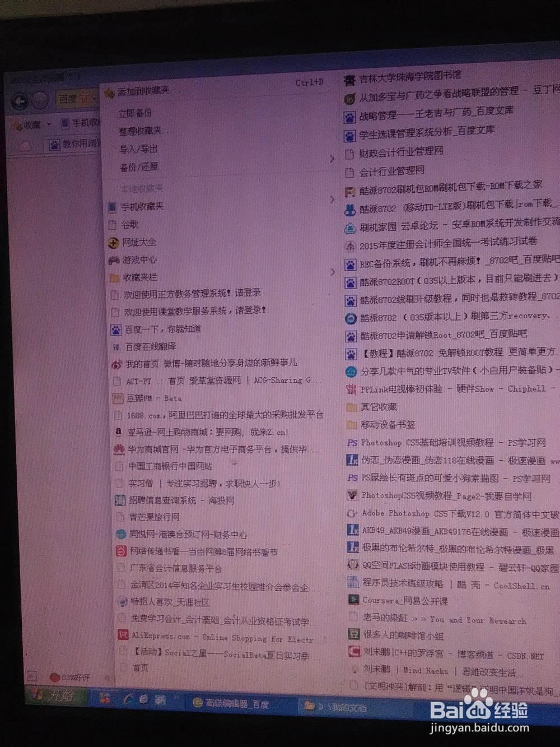The image size is (560, 747).
Task: Select 整理收藏夹 menu item
Action: pyautogui.click(x=139, y=131)
